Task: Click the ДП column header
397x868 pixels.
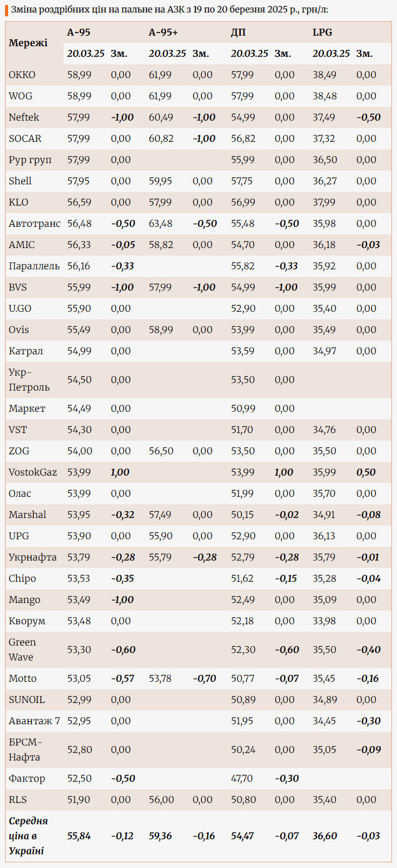Action: (238, 32)
